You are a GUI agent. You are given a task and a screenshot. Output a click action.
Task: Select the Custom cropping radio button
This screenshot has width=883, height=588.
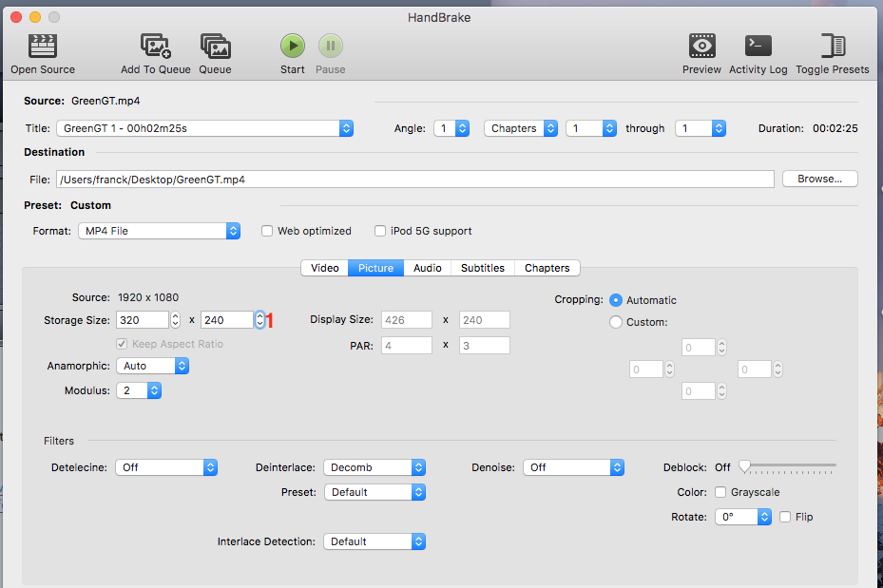click(616, 322)
